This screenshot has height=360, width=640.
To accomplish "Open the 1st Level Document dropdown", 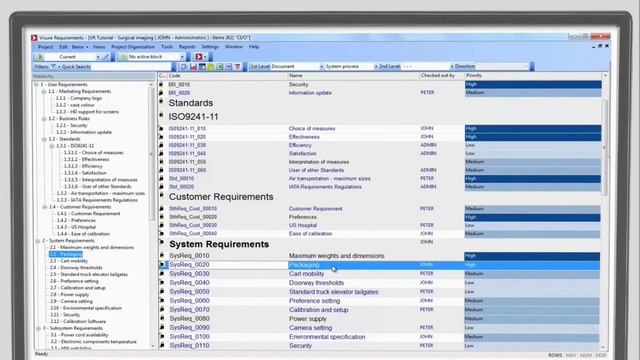I will [x=322, y=67].
